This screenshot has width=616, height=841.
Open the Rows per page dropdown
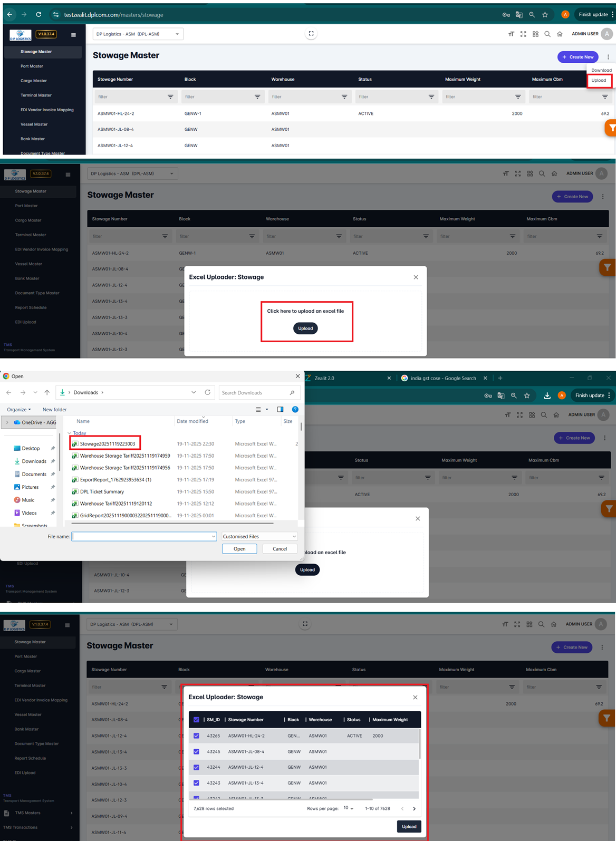click(349, 808)
